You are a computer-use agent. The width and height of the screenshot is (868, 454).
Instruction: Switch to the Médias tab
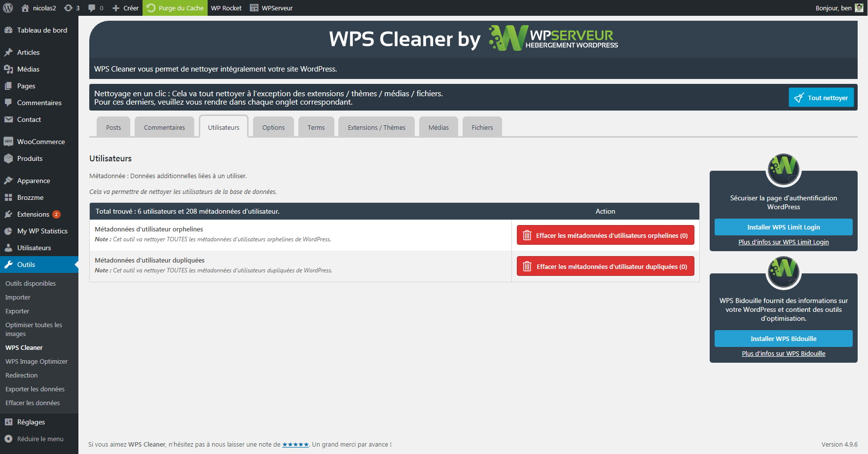coord(438,127)
